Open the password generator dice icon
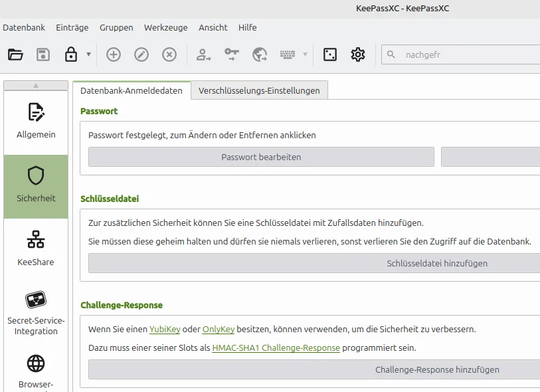The height and width of the screenshot is (392, 540). click(330, 54)
